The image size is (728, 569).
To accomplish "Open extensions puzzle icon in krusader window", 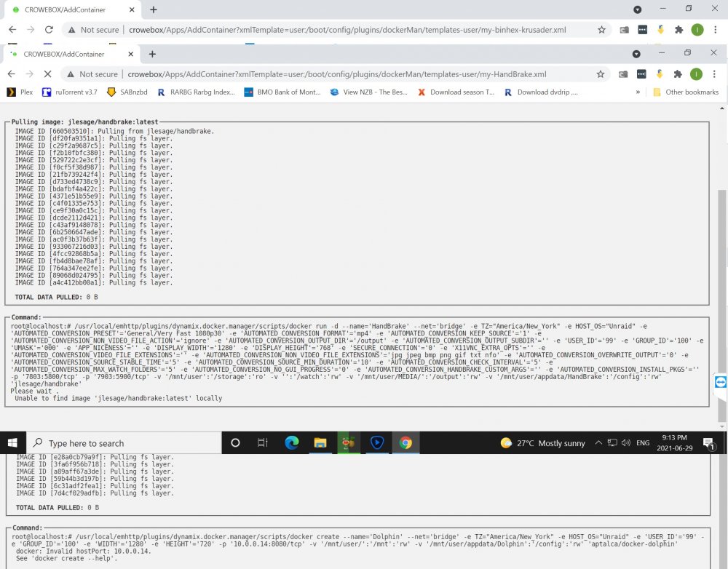I will click(678, 30).
